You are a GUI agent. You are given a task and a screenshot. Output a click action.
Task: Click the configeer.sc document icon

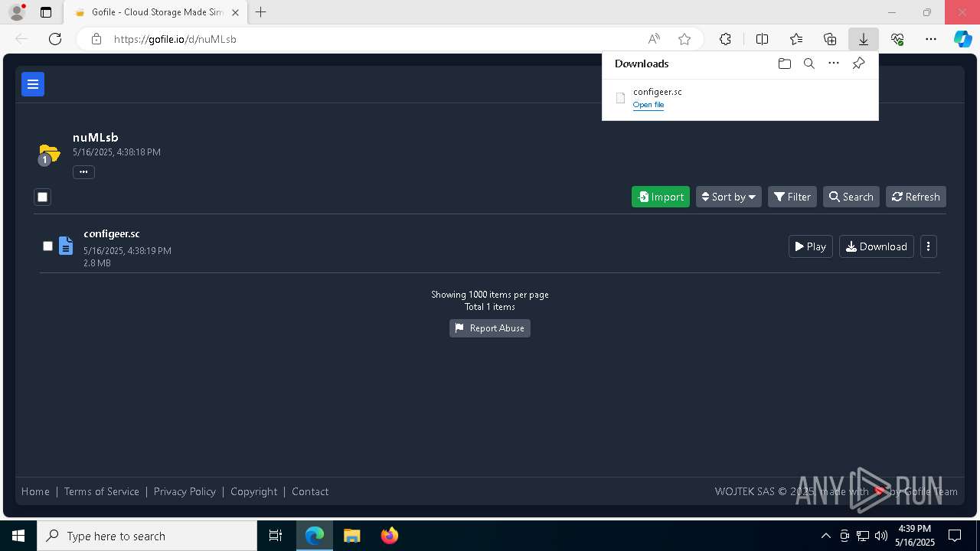click(x=66, y=246)
